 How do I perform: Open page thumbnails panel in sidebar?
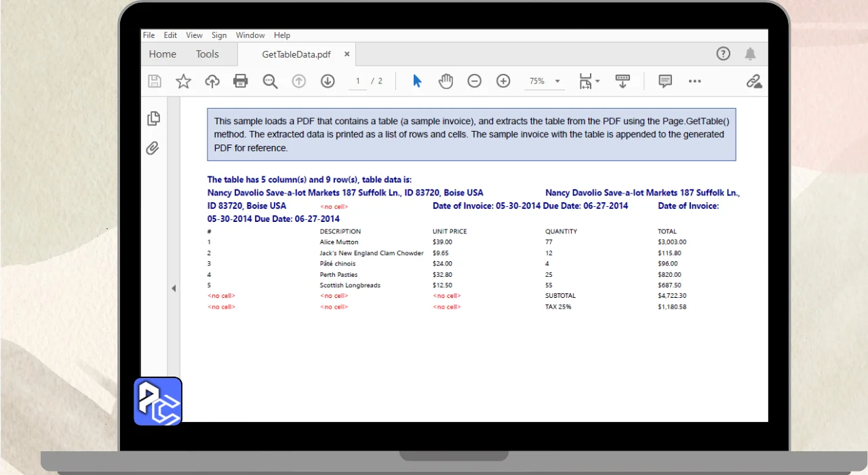pyautogui.click(x=154, y=119)
